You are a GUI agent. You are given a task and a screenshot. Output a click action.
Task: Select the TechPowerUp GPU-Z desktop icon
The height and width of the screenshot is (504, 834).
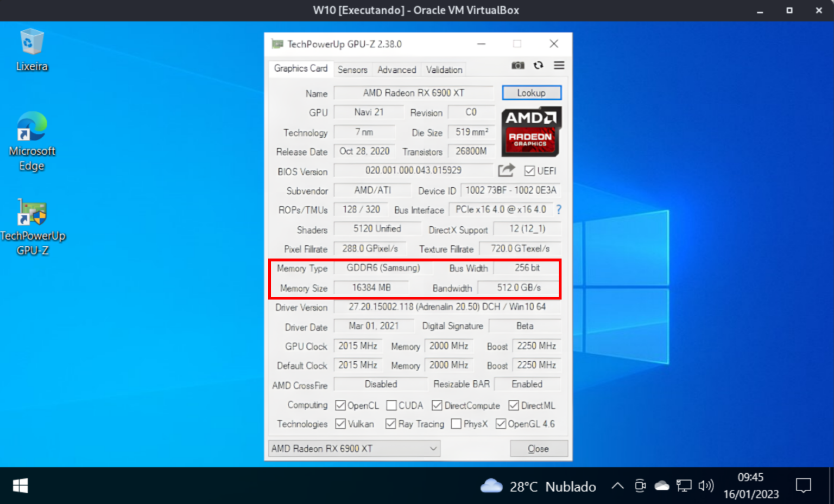33,226
